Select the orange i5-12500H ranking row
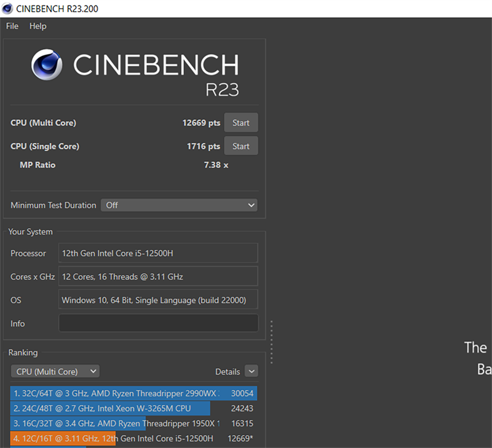Viewport: 492px width, 448px height. pyautogui.click(x=133, y=438)
